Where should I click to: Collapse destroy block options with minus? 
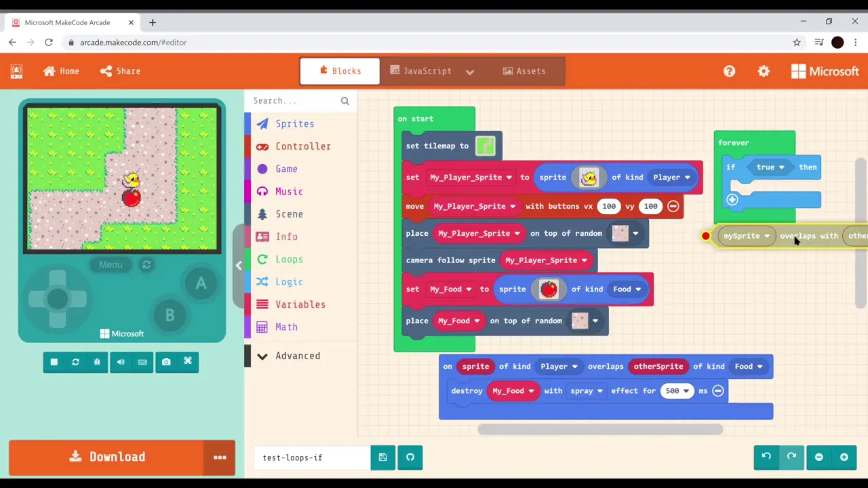pyautogui.click(x=718, y=391)
